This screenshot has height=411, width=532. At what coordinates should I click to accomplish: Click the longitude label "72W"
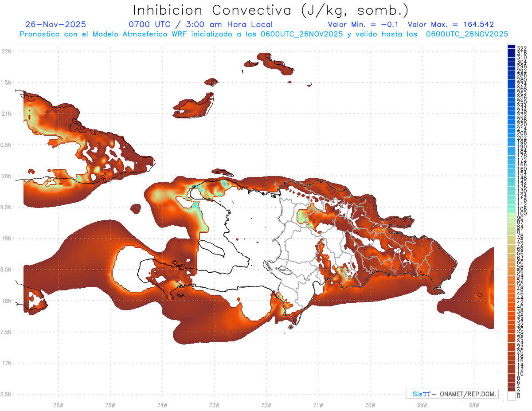(266, 404)
